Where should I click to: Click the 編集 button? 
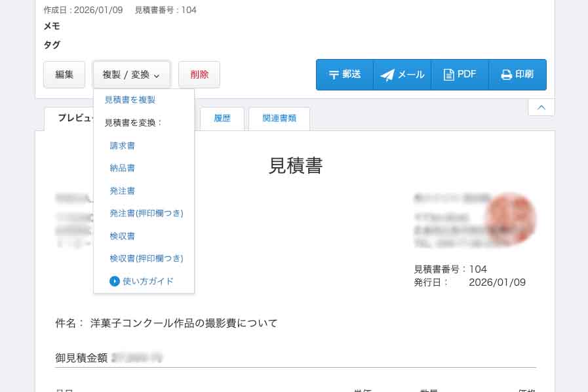pos(64,74)
